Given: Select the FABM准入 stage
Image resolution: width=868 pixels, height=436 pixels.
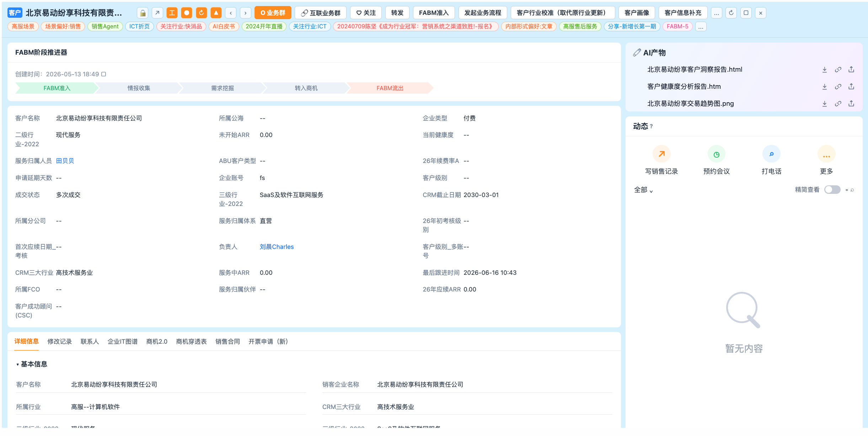Looking at the screenshot, I should coord(57,88).
